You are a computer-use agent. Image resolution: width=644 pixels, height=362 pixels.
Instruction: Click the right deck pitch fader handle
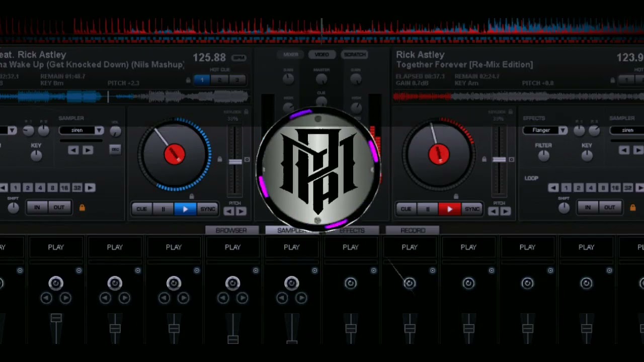click(499, 160)
